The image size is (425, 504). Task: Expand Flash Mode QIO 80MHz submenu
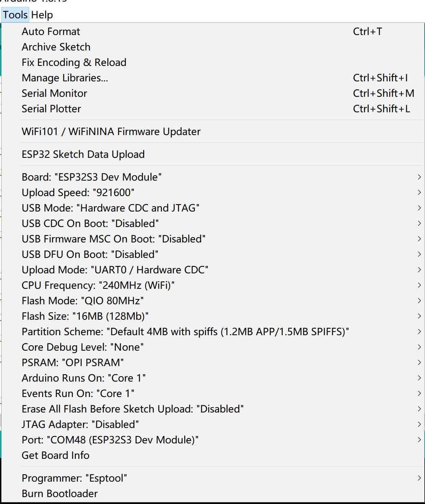coord(213,301)
